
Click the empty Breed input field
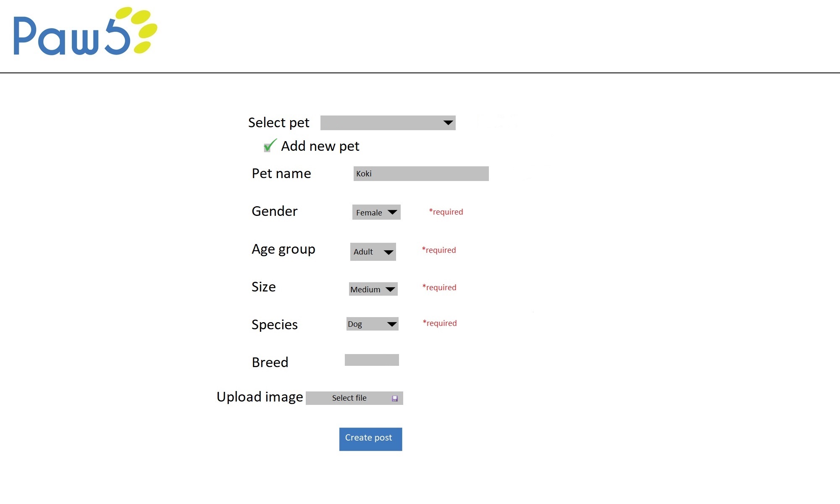[372, 360]
